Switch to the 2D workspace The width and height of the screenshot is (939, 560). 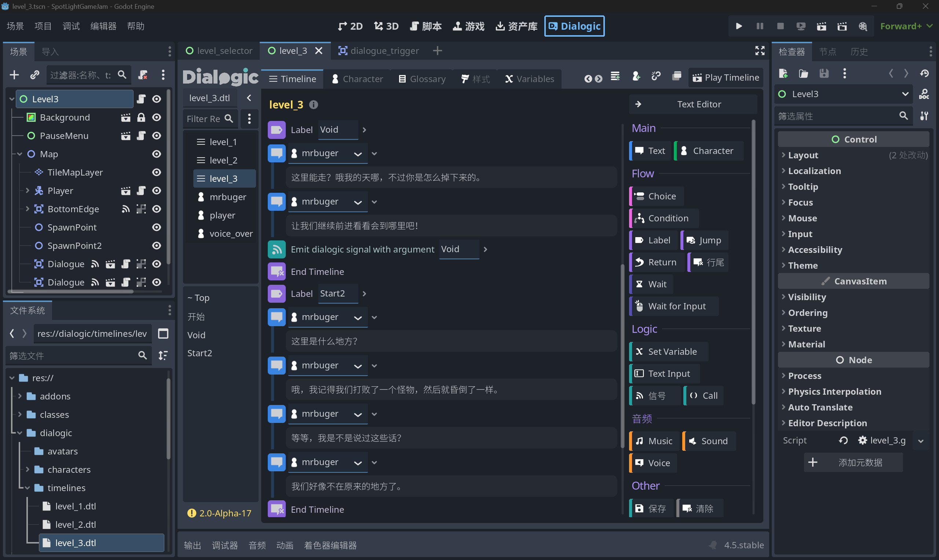pyautogui.click(x=349, y=26)
